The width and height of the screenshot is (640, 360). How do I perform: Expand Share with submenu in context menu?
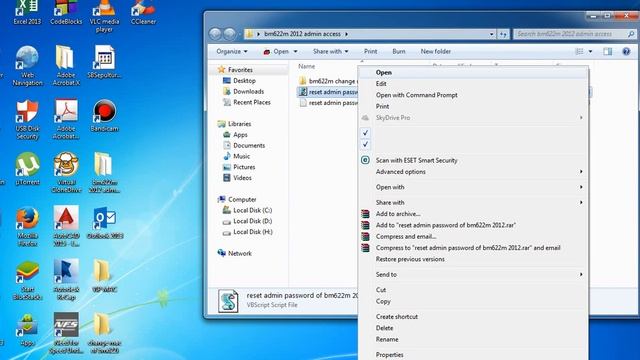pyautogui.click(x=473, y=203)
